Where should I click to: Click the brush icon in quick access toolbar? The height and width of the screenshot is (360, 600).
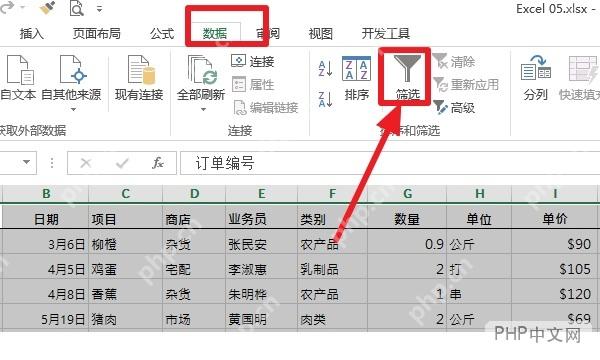(47, 8)
